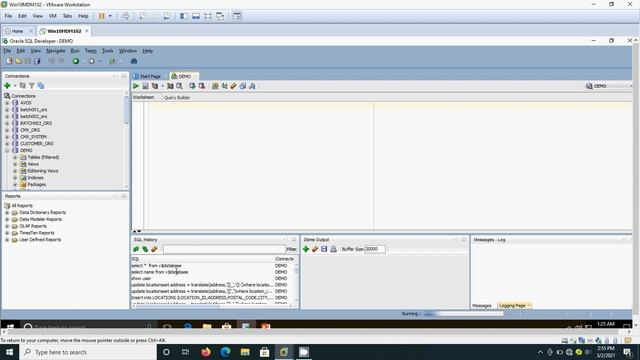Expand the Views node under DEMO
The image size is (640, 360).
tap(15, 164)
